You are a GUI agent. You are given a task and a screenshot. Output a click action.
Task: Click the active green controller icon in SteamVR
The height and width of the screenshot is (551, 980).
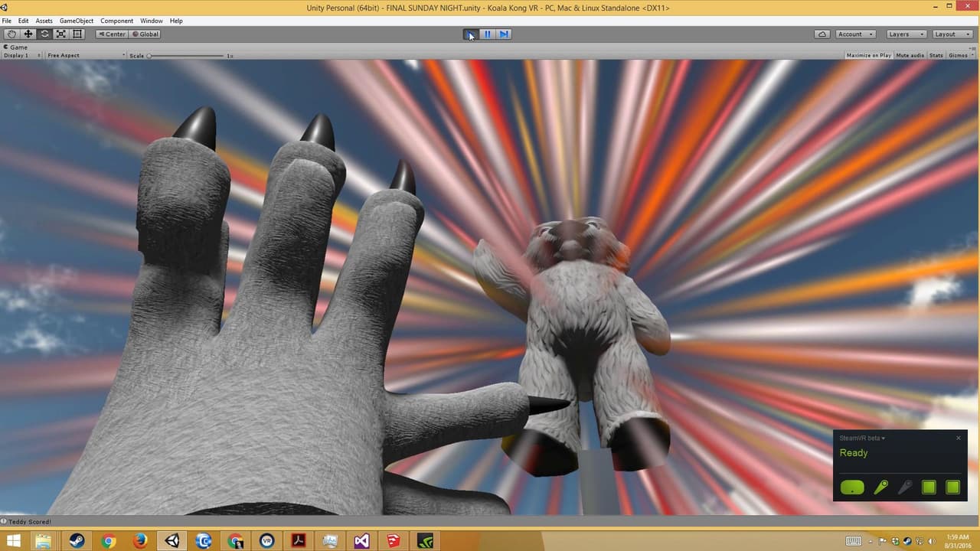tap(881, 487)
